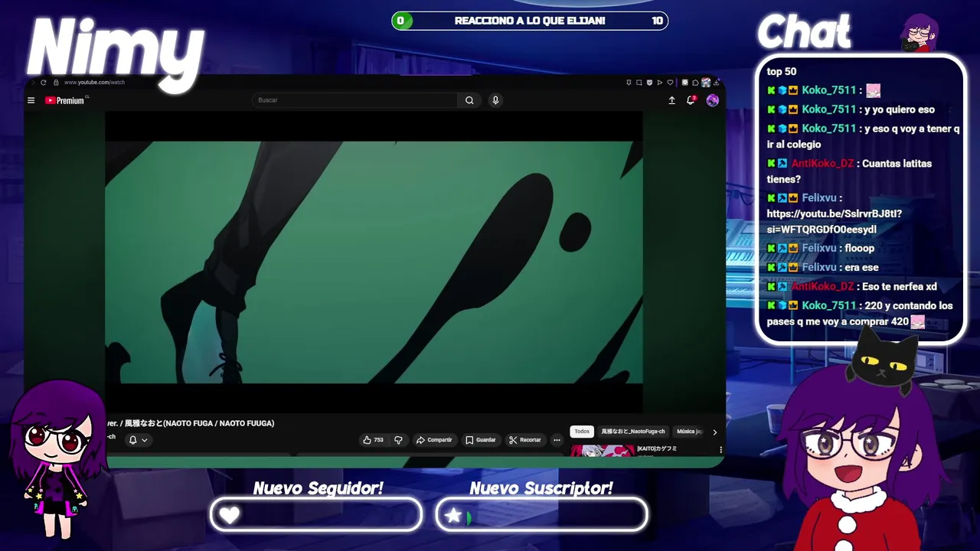Open the KAITO recommended video thumbnail

pos(603,450)
